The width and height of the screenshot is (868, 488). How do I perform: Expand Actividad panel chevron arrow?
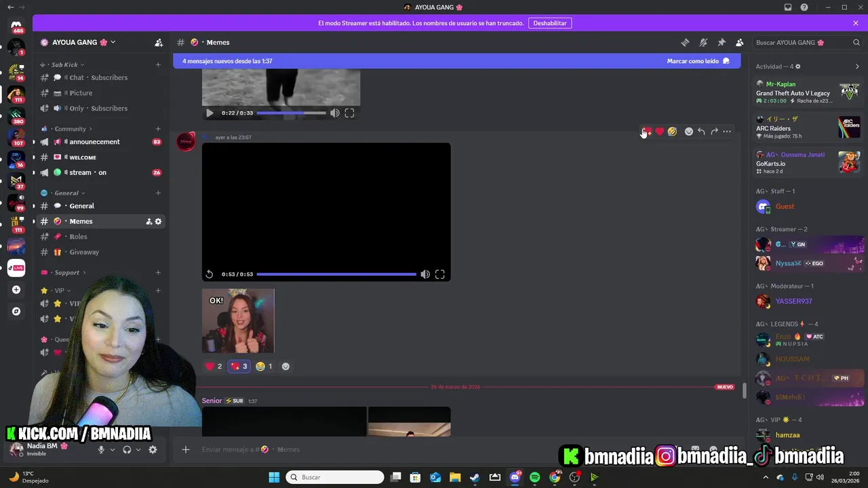point(857,66)
